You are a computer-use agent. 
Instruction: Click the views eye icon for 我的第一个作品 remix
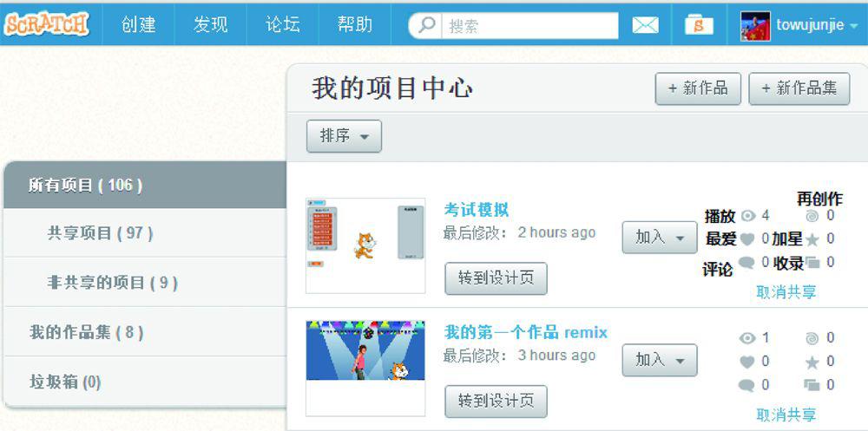[x=747, y=338]
